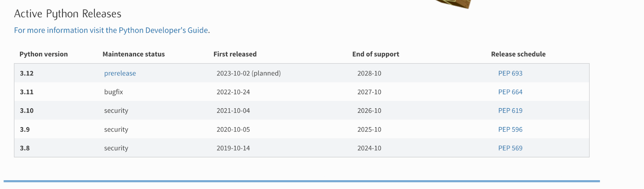Click the Maintenance status column header
This screenshot has height=189, width=644.
click(x=134, y=54)
